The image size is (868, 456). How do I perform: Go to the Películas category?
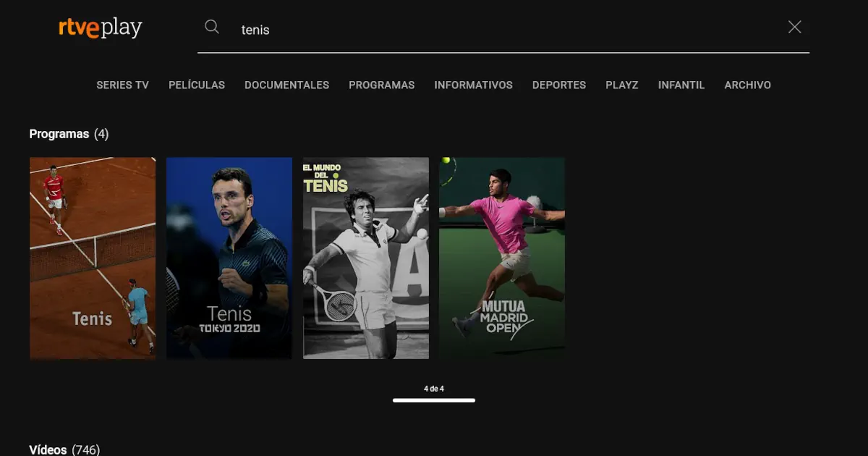[197, 85]
